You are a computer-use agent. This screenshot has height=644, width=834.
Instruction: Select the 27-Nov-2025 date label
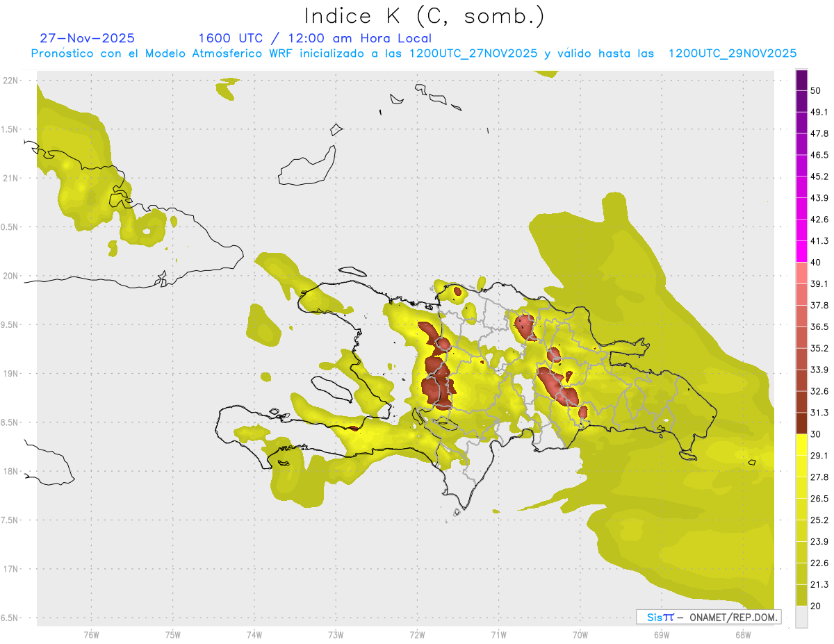click(x=88, y=38)
